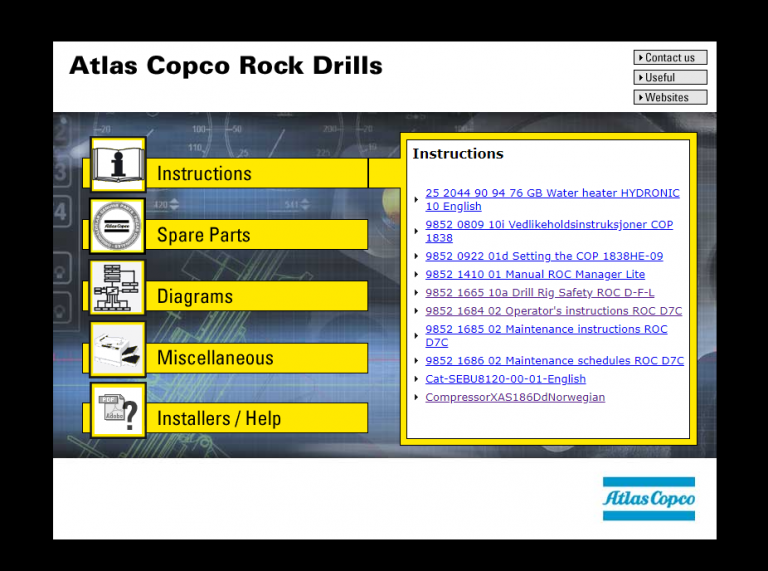Click the Instructions open-book info icon
This screenshot has height=571, width=768.
pyautogui.click(x=118, y=165)
